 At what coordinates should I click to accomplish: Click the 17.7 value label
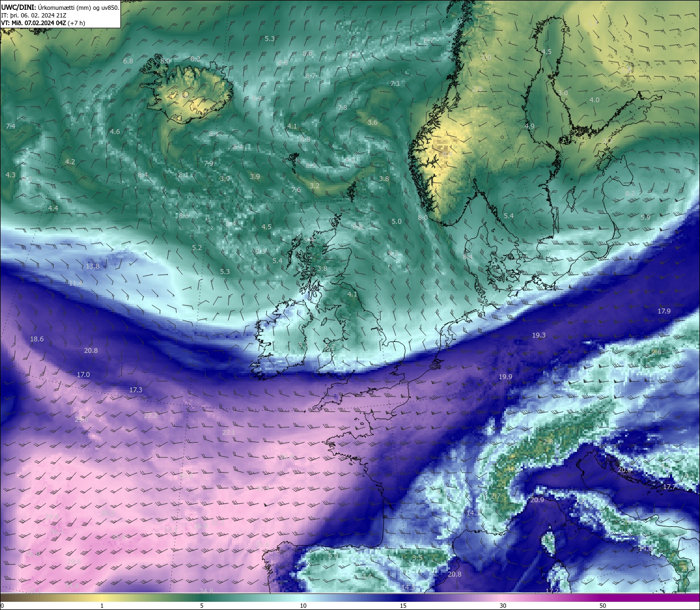(669, 486)
